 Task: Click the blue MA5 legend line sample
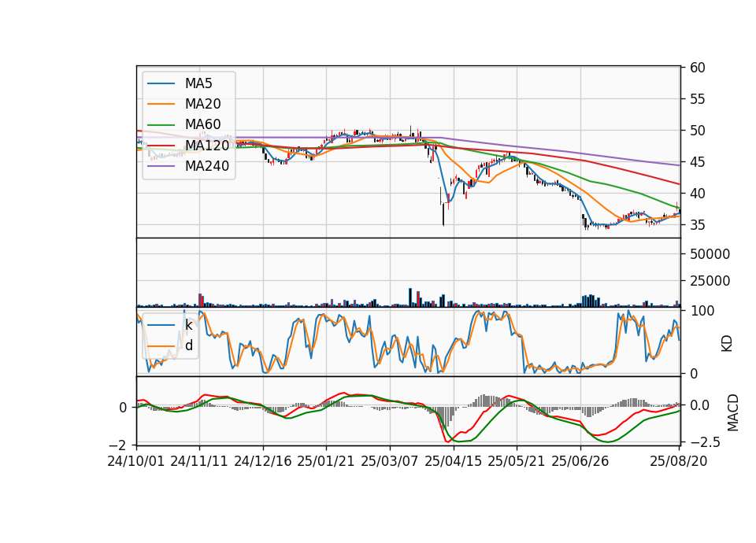[161, 83]
